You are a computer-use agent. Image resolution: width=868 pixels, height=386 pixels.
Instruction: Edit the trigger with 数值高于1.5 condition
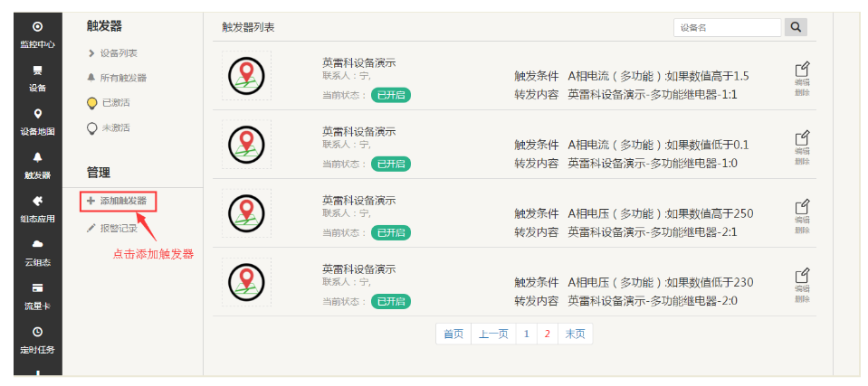tap(801, 71)
